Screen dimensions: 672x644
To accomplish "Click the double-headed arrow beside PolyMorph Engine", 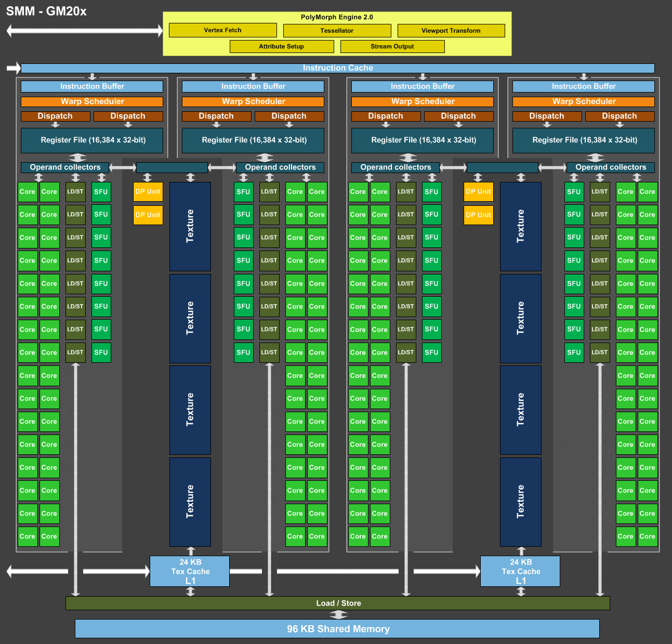I will point(85,31).
